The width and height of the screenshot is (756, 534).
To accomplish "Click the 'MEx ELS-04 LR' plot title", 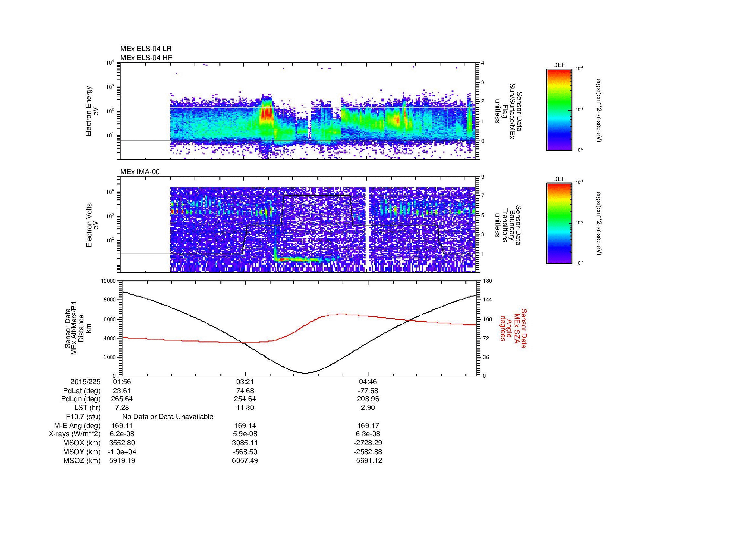I will (146, 49).
